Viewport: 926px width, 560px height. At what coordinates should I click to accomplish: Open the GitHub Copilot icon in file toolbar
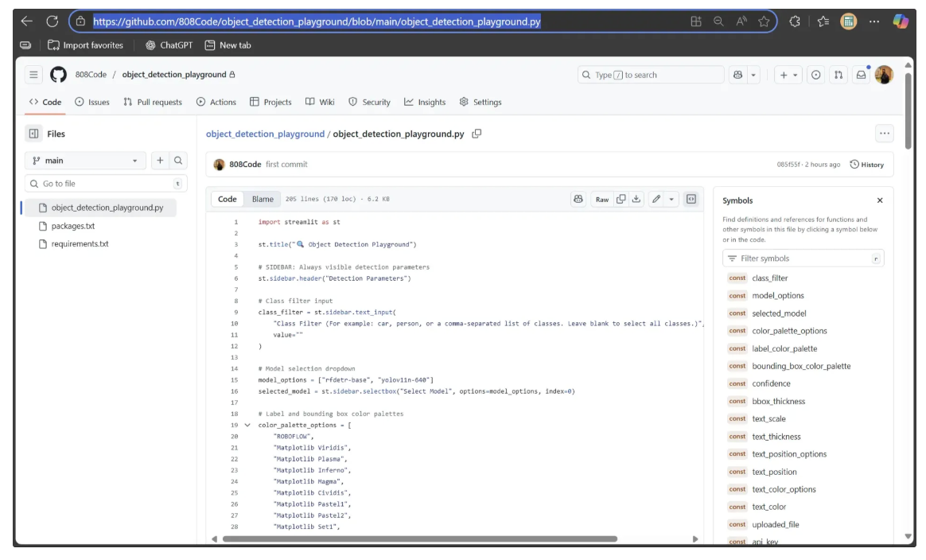pyautogui.click(x=578, y=200)
